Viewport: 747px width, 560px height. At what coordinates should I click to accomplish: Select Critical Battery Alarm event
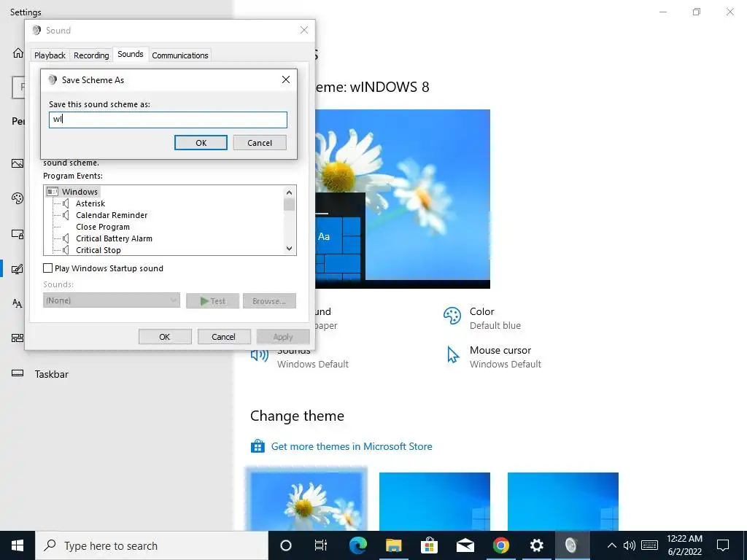[x=114, y=238]
